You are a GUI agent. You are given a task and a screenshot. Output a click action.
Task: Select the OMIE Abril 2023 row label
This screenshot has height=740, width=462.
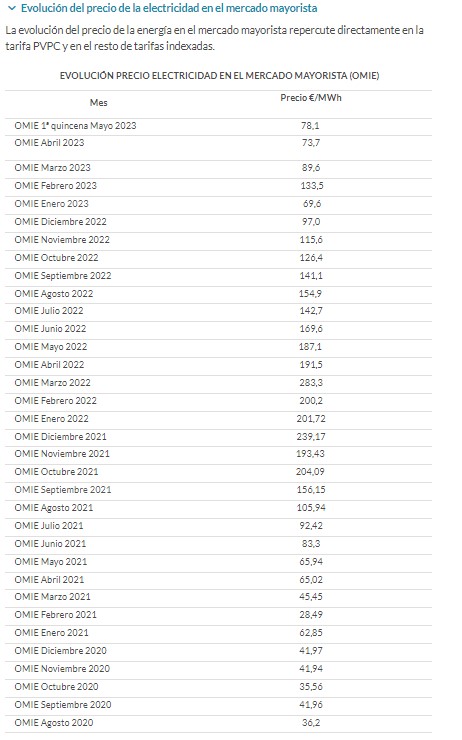49,143
